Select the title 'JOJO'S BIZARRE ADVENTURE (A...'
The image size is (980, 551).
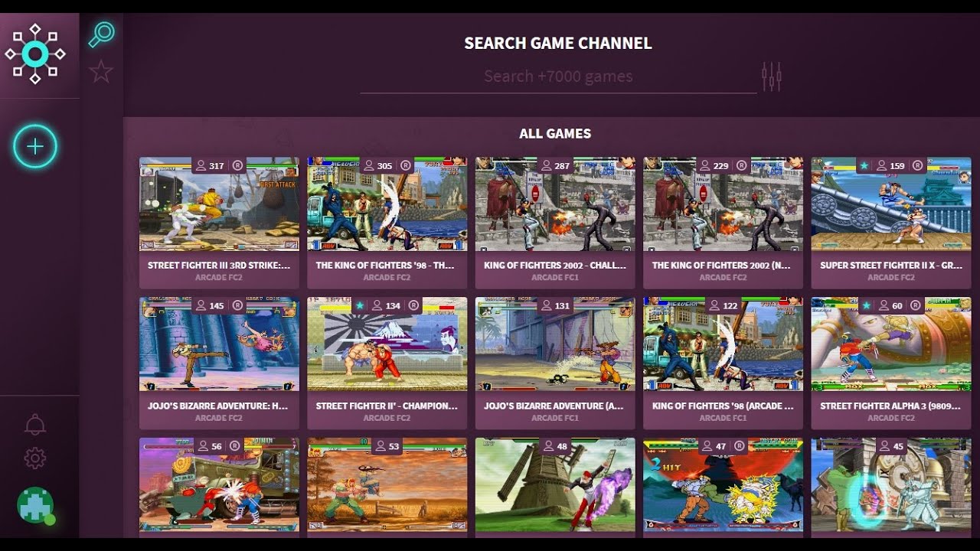tap(554, 406)
